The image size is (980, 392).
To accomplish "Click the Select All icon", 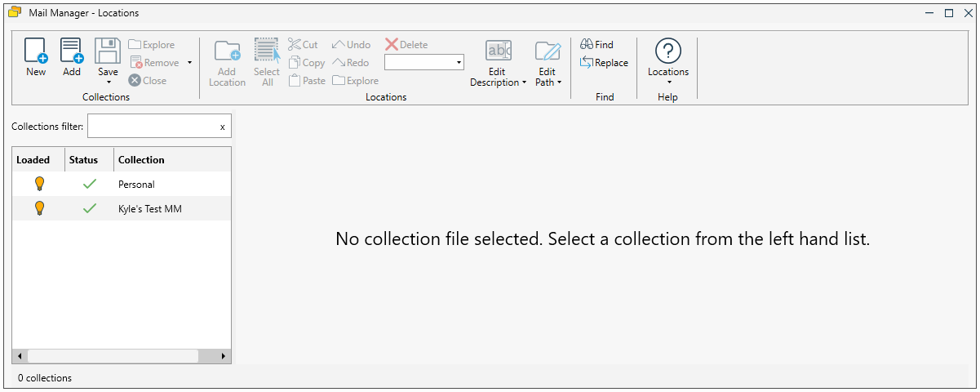I will tap(267, 51).
